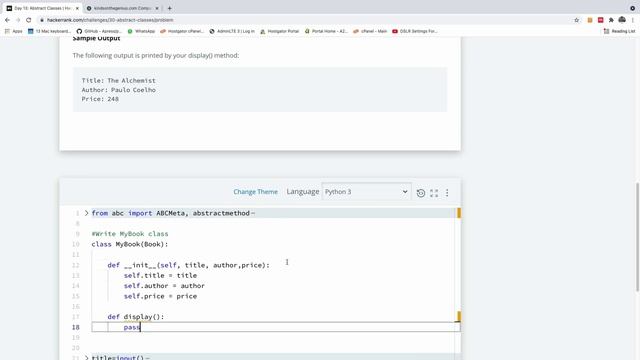The image size is (640, 360).
Task: Click the 'self.price = price' line
Action: pos(160,296)
